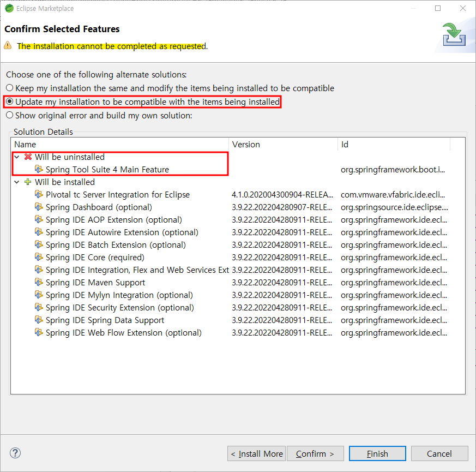Click Spring IDE Spring Data Support icon
This screenshot has height=472, width=476.
click(39, 320)
